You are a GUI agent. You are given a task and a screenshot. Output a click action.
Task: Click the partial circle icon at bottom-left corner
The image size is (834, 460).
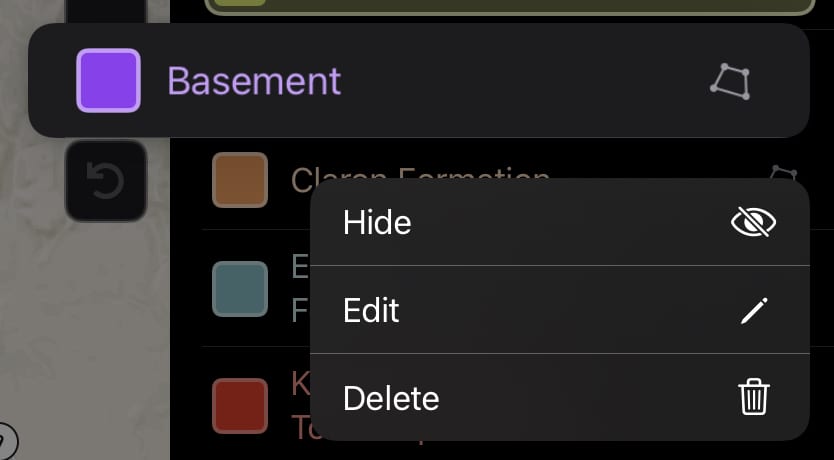pos(5,438)
